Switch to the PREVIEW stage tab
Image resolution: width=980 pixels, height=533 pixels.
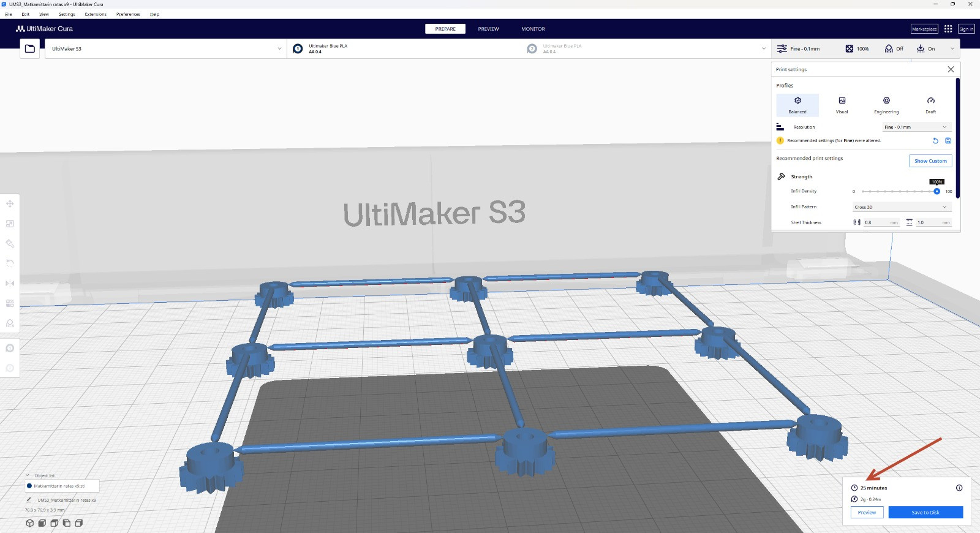(488, 29)
